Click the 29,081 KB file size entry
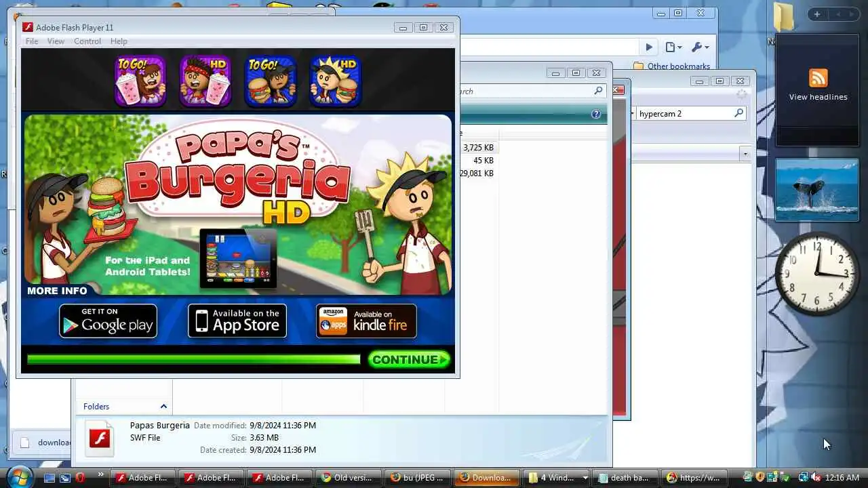This screenshot has height=488, width=868. 477,174
